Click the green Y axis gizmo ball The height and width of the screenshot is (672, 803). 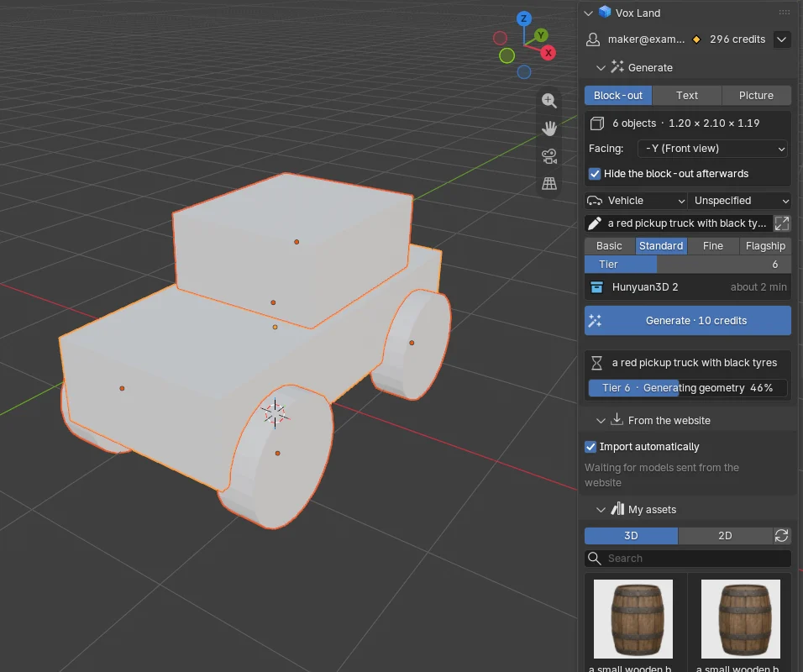pos(541,35)
